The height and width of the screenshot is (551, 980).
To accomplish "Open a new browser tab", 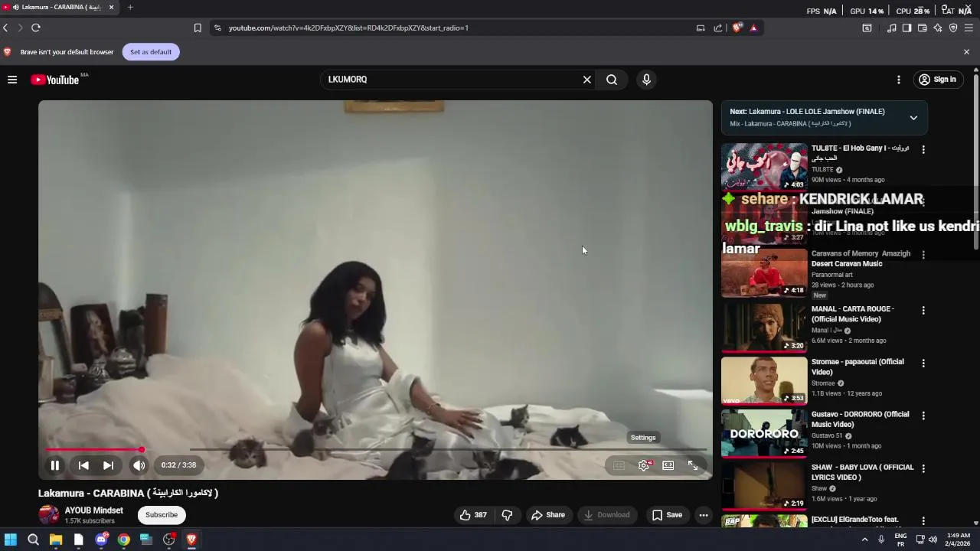I will coord(130,7).
